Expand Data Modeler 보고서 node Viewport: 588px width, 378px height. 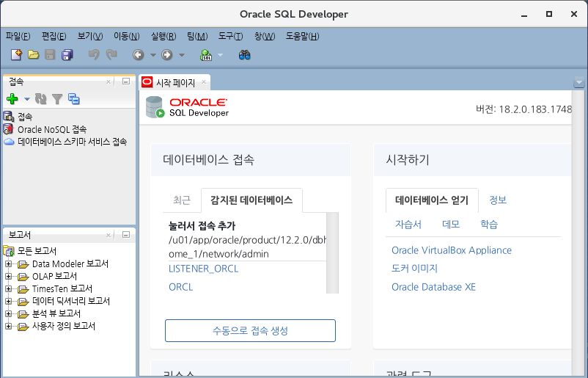(x=8, y=264)
